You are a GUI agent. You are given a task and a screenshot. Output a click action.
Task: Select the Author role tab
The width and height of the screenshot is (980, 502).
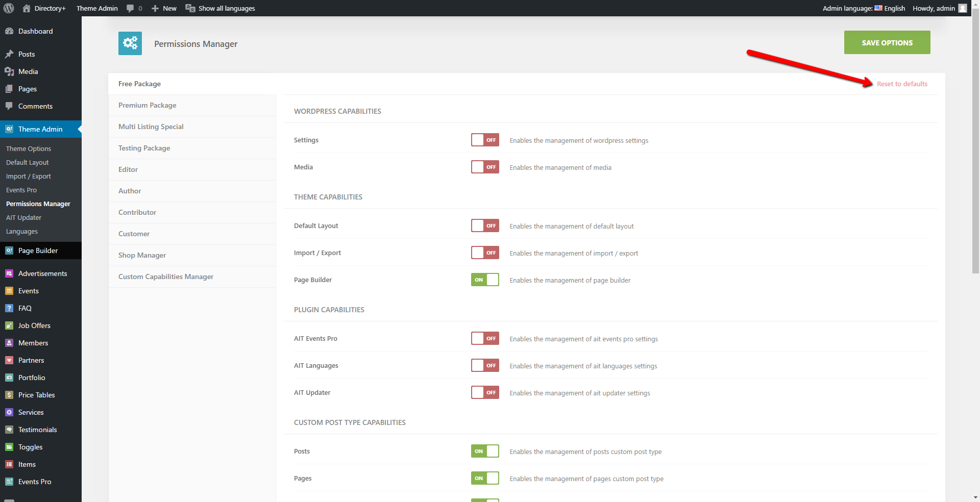(x=192, y=191)
